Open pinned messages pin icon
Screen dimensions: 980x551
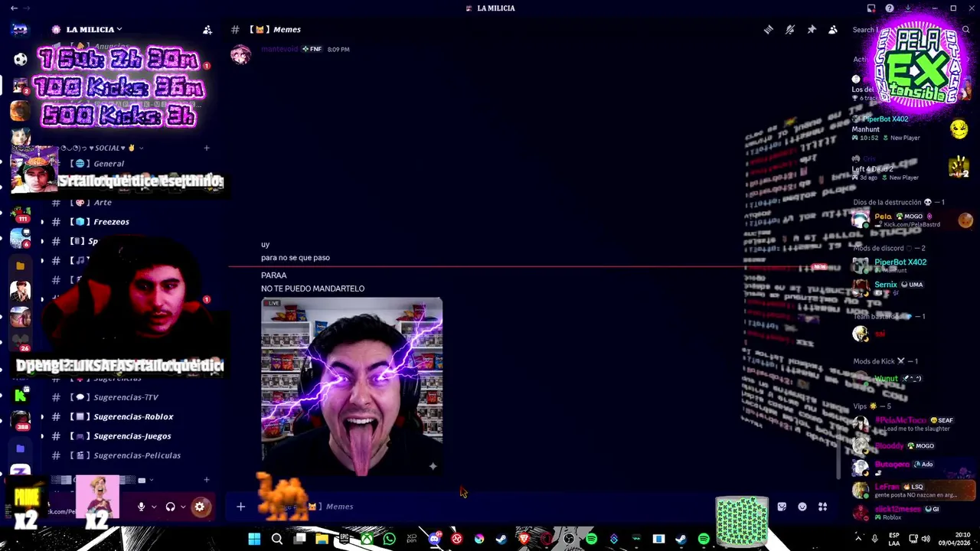(812, 30)
